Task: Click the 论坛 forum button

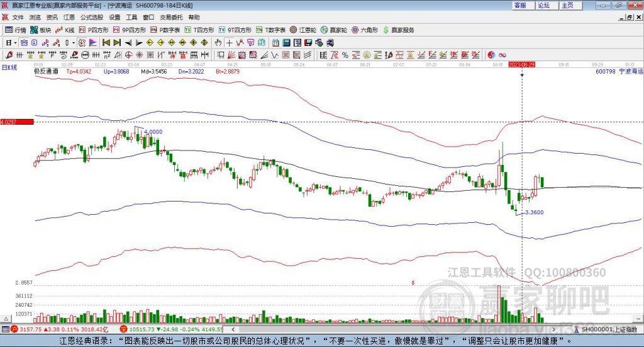Action: [547, 5]
